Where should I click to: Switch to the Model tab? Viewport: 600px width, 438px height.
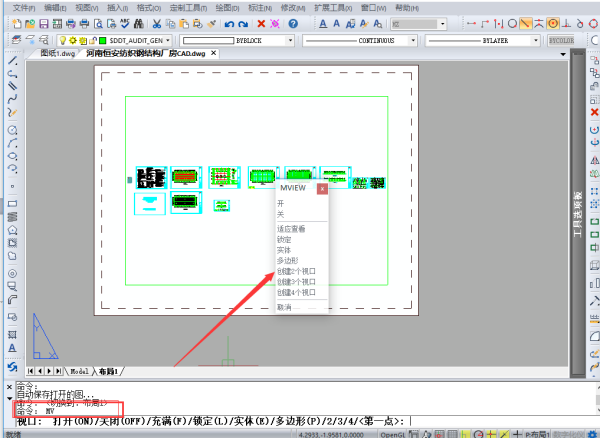[79, 371]
